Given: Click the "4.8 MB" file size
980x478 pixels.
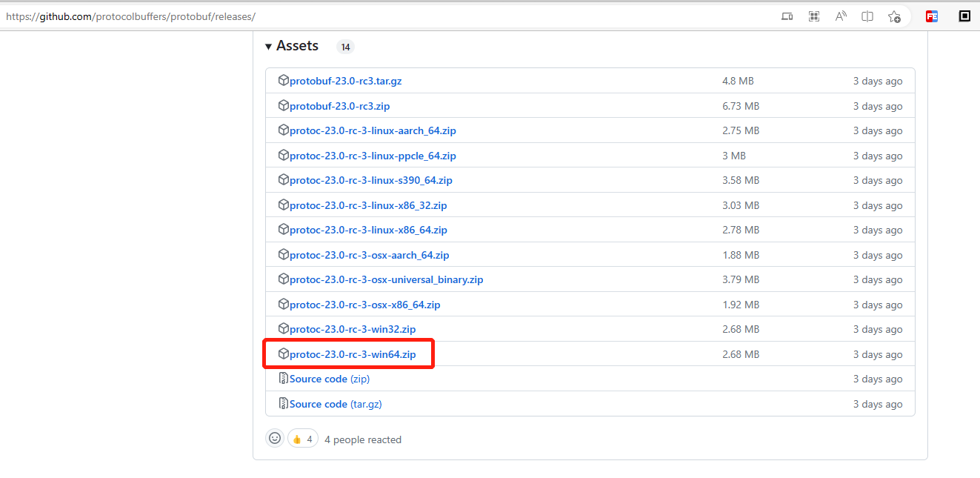Looking at the screenshot, I should click(738, 82).
